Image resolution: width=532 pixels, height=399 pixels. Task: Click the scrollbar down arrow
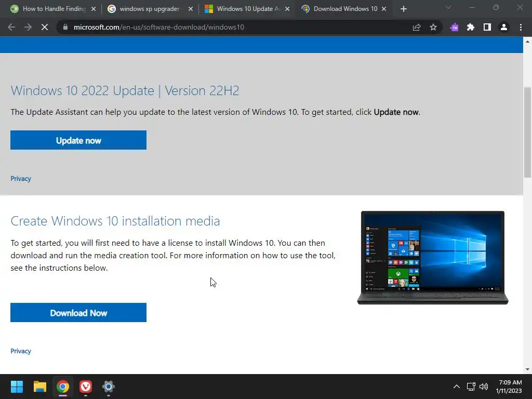tap(527, 369)
